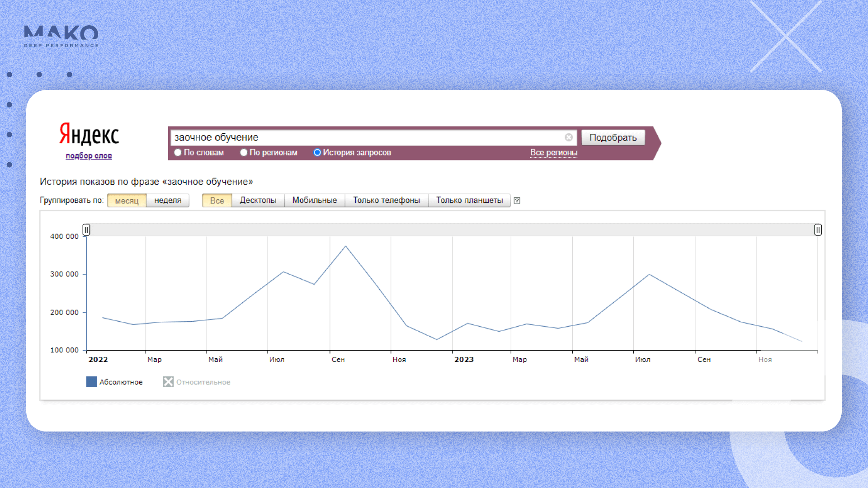Switch to the Мобильные device tab
Viewport: 868px width, 488px height.
[315, 200]
